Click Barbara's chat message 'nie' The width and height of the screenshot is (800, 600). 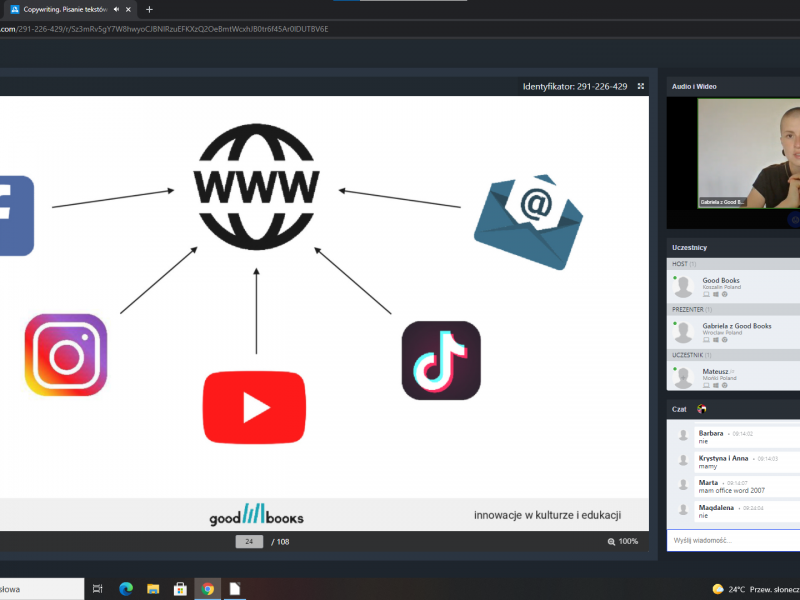(x=703, y=441)
